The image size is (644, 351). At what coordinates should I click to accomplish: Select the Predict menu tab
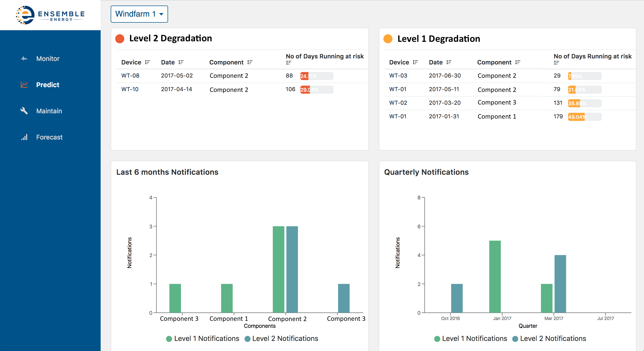[48, 85]
